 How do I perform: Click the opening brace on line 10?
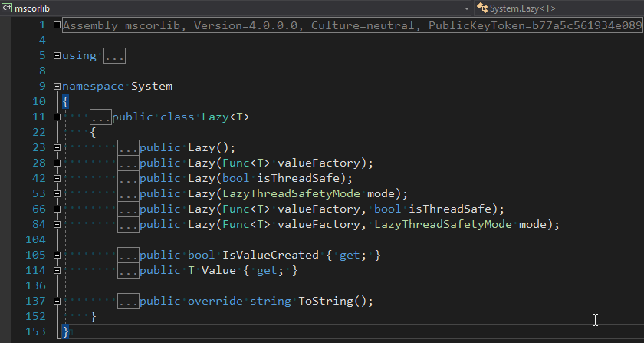tap(66, 101)
